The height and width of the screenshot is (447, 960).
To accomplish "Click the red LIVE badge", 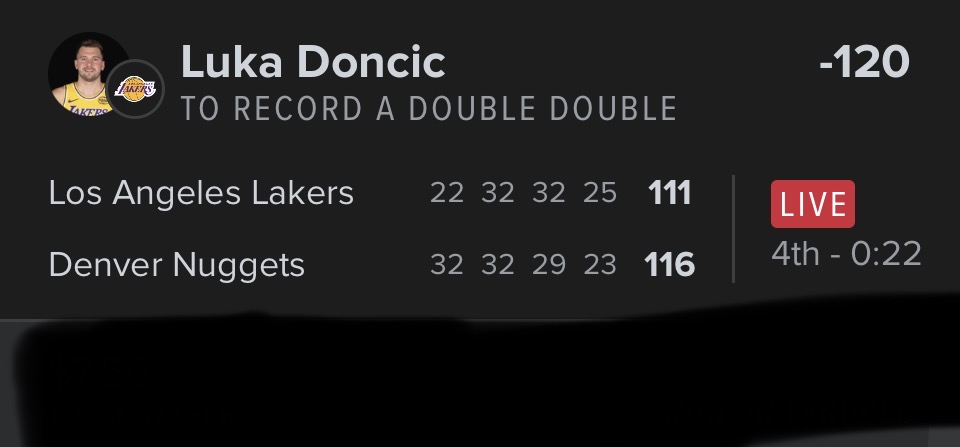I will tap(812, 204).
